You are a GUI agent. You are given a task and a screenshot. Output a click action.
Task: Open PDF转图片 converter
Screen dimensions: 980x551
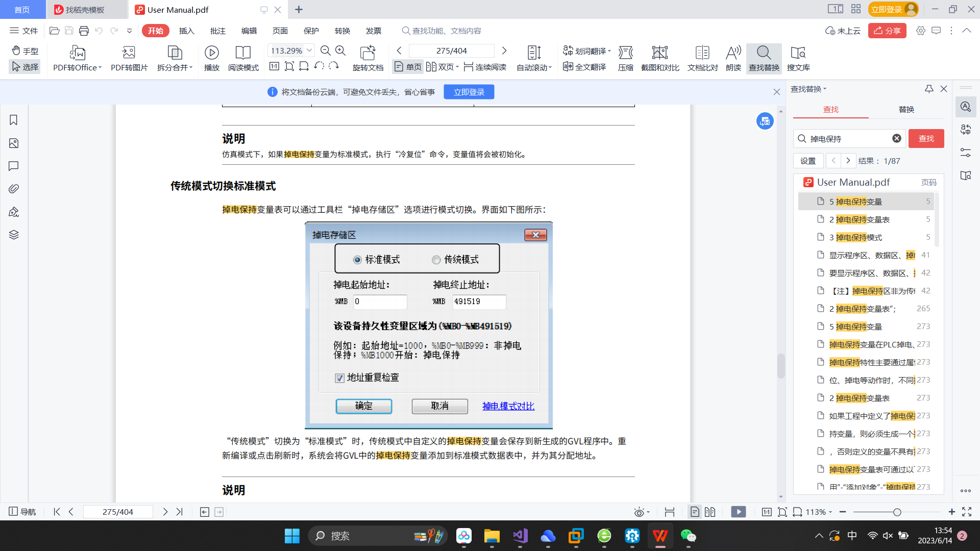tap(129, 58)
